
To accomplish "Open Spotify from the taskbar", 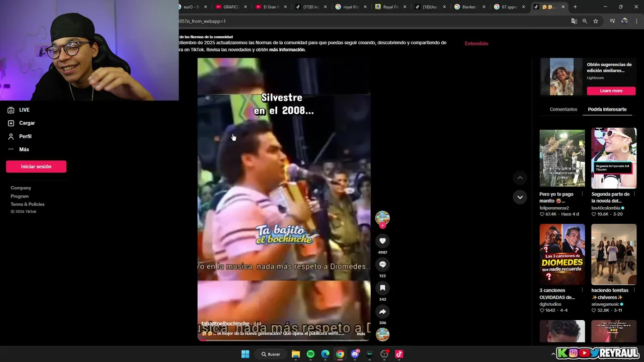I will click(x=310, y=354).
